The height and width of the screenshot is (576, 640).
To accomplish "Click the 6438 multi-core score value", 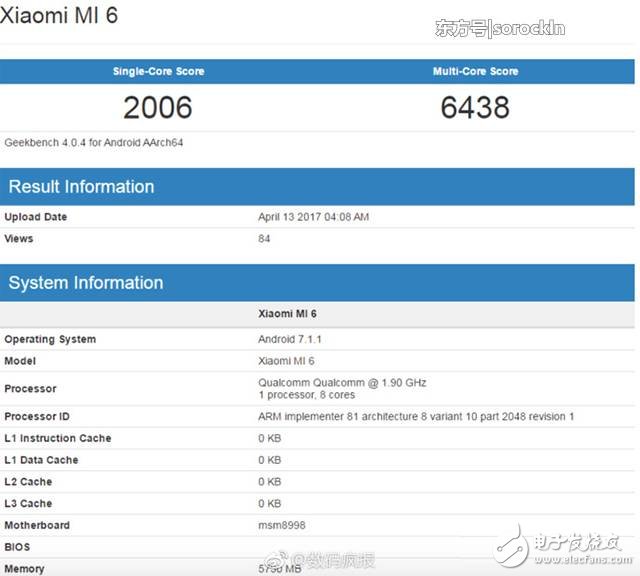I will click(x=475, y=107).
